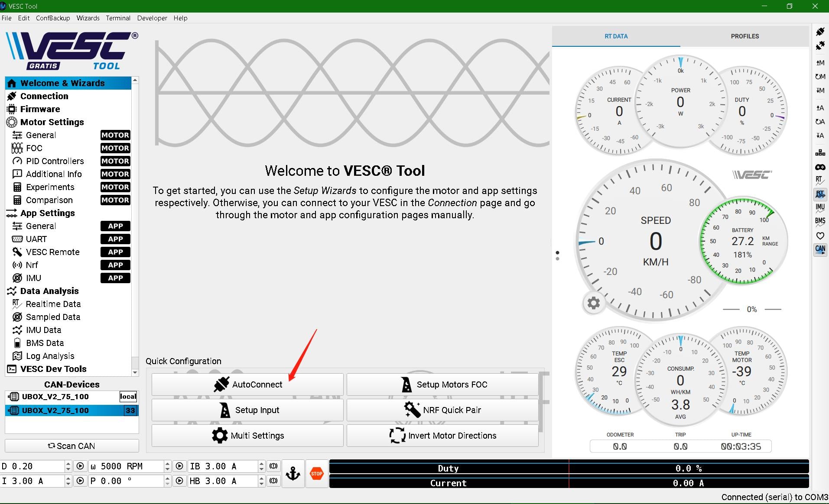
Task: Click the anchor full brake icon
Action: coord(293,474)
